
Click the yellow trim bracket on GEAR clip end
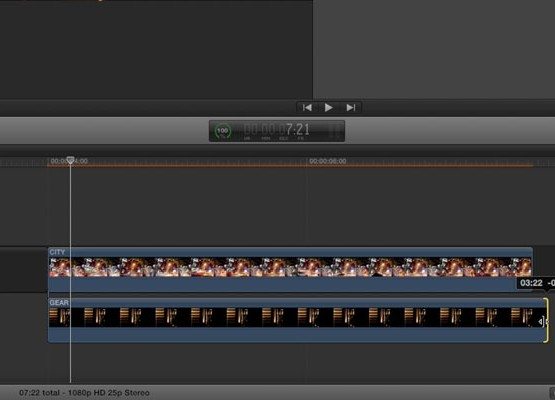[x=547, y=320]
